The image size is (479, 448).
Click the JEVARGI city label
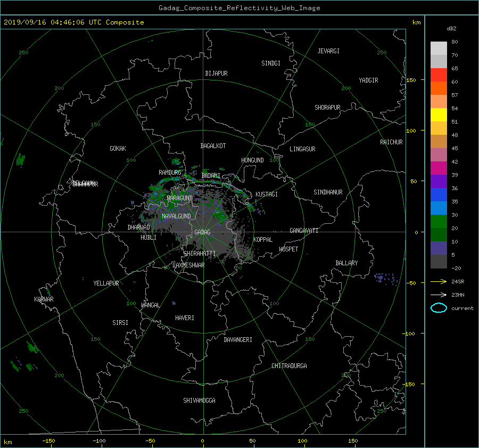pyautogui.click(x=328, y=51)
